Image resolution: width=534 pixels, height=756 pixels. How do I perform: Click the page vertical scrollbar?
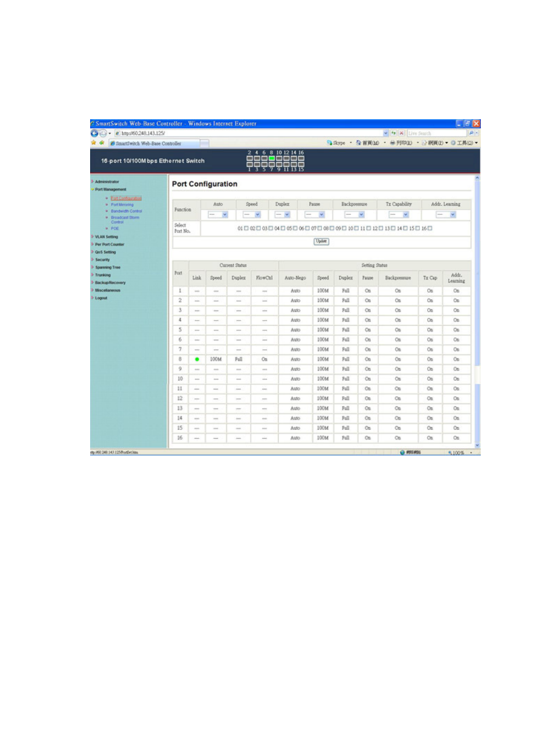tap(477, 312)
